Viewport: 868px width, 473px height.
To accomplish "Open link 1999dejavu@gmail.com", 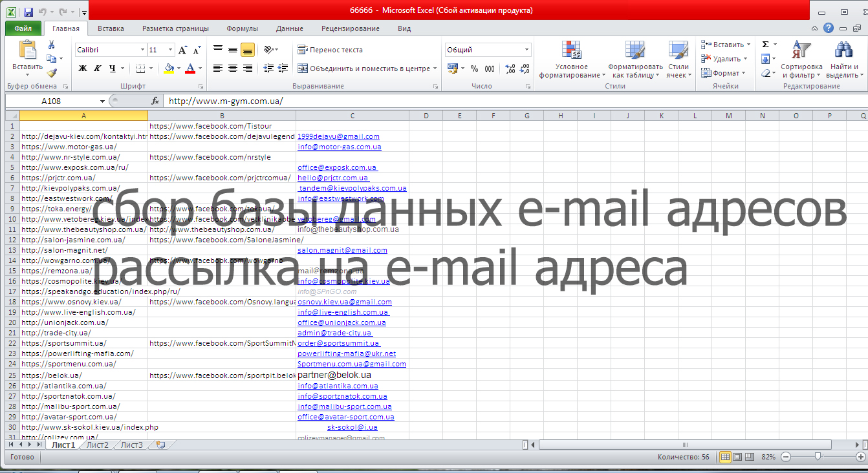I will tap(338, 136).
